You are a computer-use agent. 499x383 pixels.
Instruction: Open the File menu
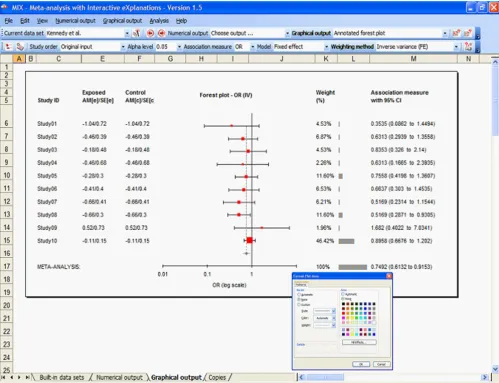(x=8, y=21)
